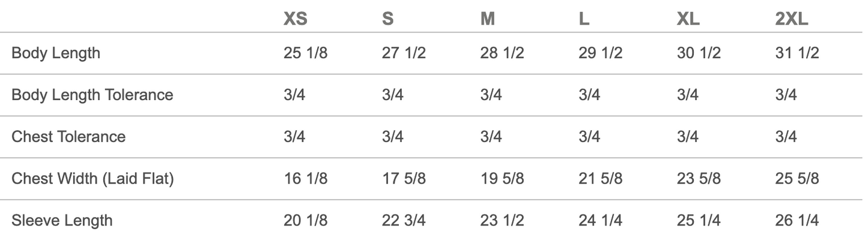Select the S size column header
Viewport: 868px width, 241px height.
(x=388, y=19)
